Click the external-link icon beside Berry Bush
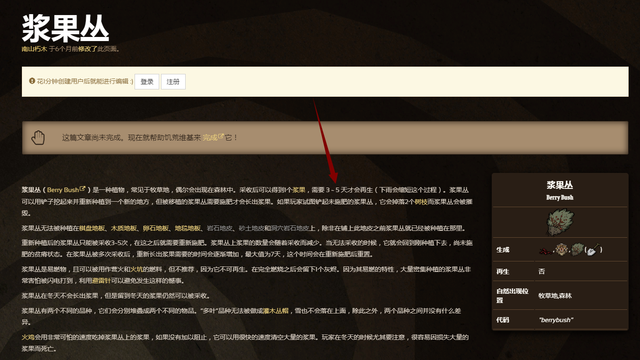Image resolution: width=640 pixels, height=360 pixels. [82, 189]
